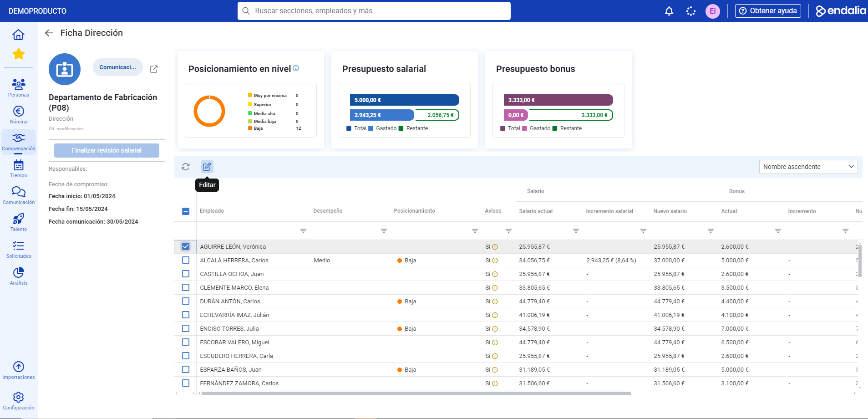Check the ECHEVARRÍA IMAZ, Julián checkbox
868x419 pixels.
point(186,315)
